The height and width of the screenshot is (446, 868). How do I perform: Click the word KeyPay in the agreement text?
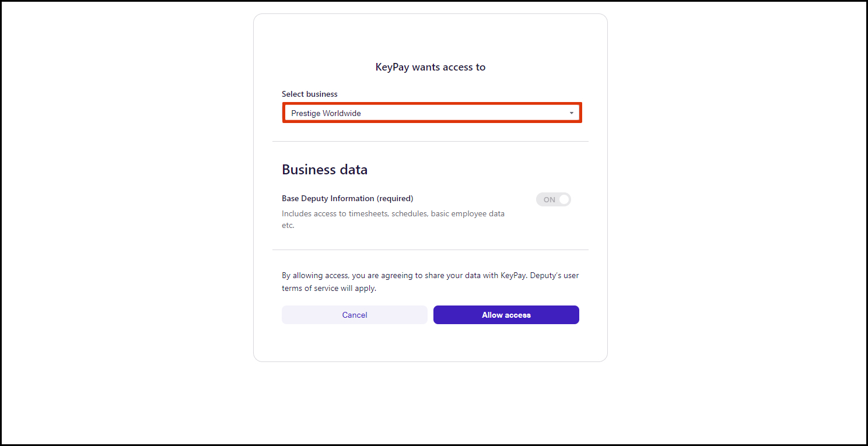point(513,275)
